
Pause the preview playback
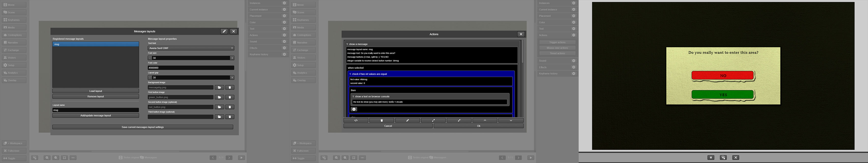[x=711, y=158]
